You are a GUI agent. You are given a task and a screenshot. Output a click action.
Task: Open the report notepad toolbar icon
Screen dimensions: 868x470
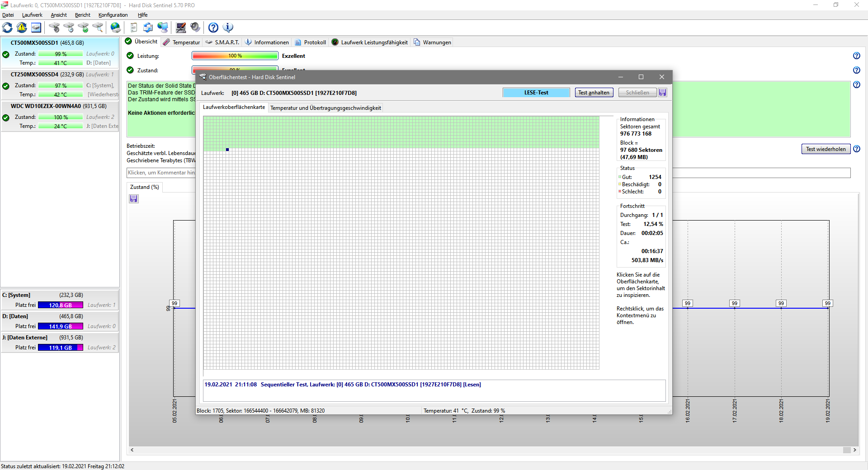[133, 28]
